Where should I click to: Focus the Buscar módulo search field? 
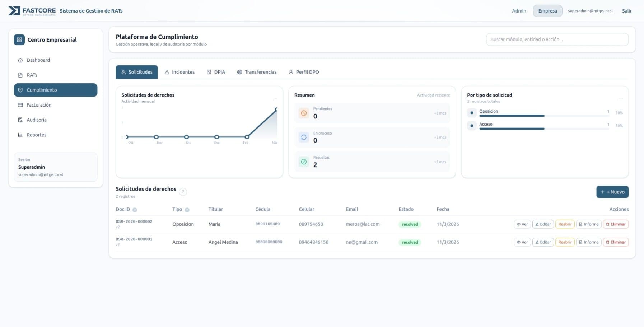pyautogui.click(x=557, y=39)
